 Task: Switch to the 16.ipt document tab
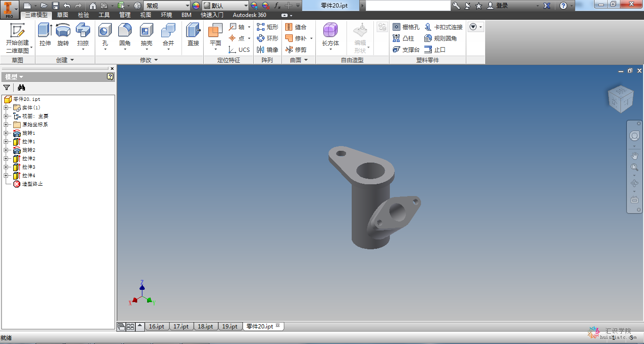click(x=157, y=326)
